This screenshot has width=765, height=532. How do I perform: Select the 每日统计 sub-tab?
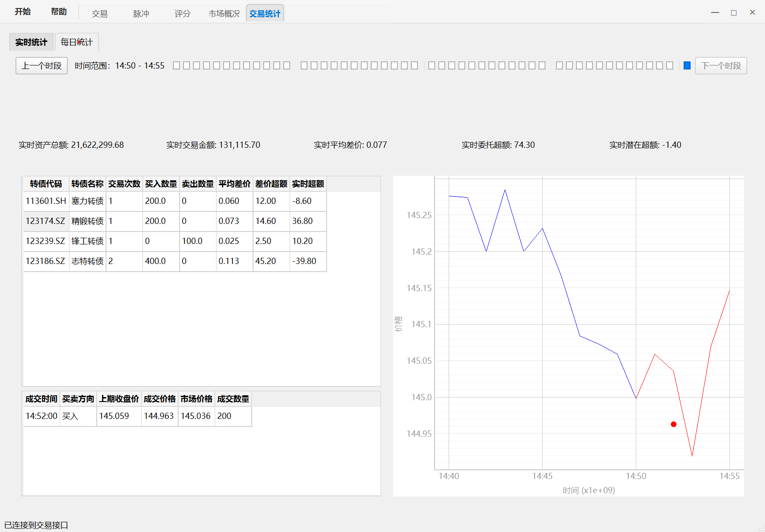click(x=77, y=42)
